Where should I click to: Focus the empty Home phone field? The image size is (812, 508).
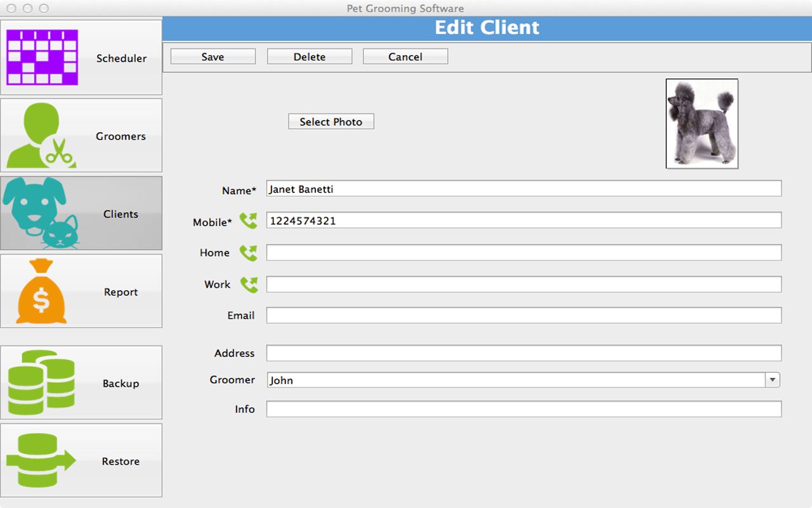(x=524, y=253)
